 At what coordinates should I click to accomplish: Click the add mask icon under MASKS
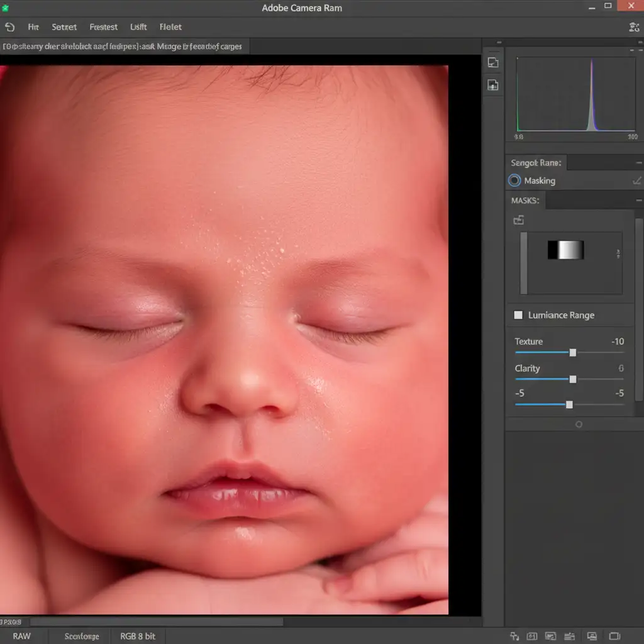[519, 220]
